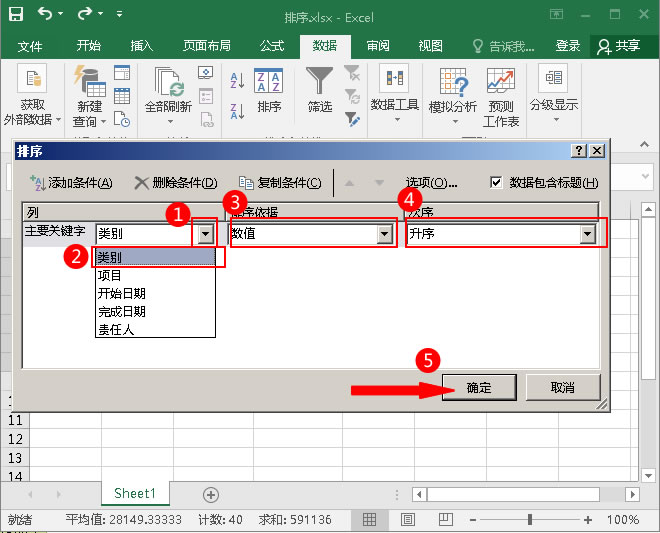Screen dimensions: 660x533
Task: Switch to page break preview icon
Action: point(445,520)
